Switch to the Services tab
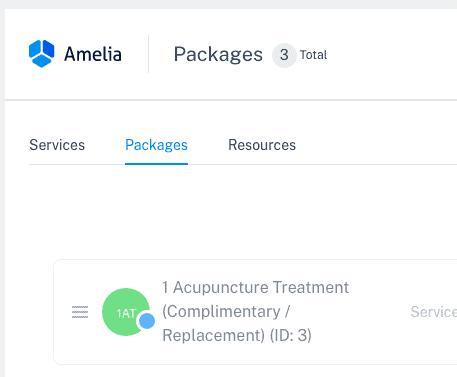 pos(57,145)
